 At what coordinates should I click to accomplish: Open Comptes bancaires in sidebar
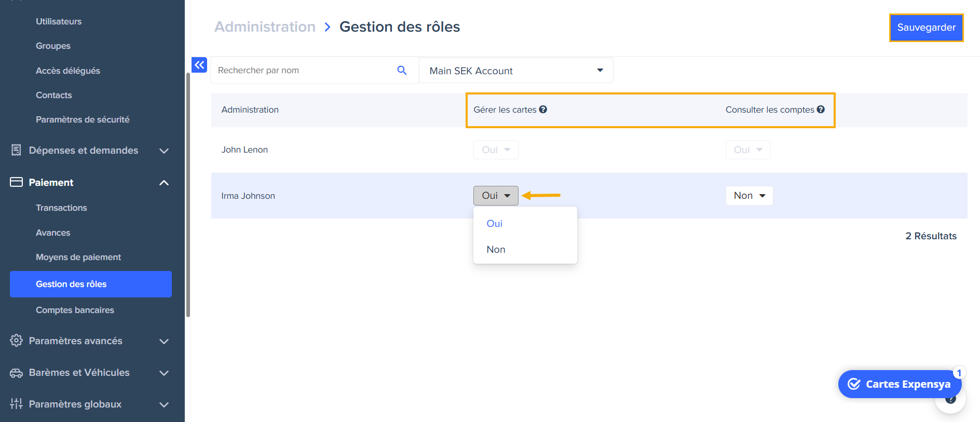[75, 310]
